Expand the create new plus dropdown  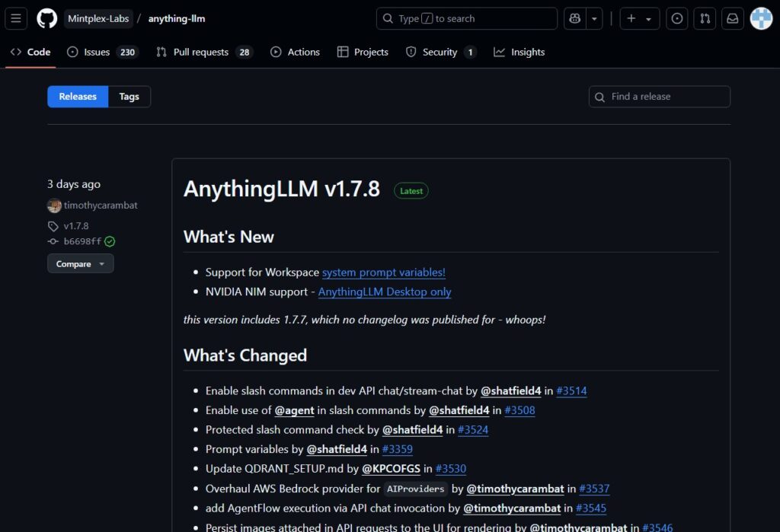(x=639, y=18)
